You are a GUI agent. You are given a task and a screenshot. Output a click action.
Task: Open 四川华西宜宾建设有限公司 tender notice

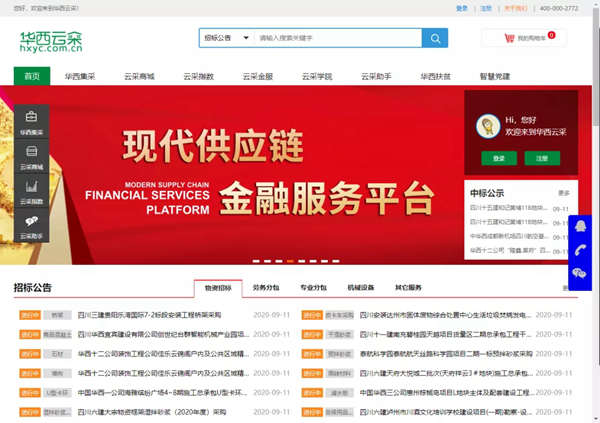pyautogui.click(x=163, y=335)
